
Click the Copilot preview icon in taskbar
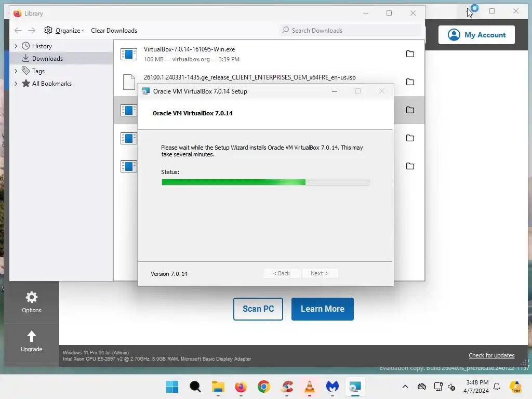point(516,387)
